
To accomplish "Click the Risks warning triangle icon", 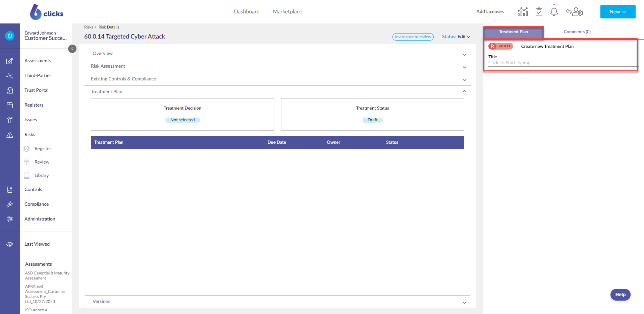I will point(10,135).
